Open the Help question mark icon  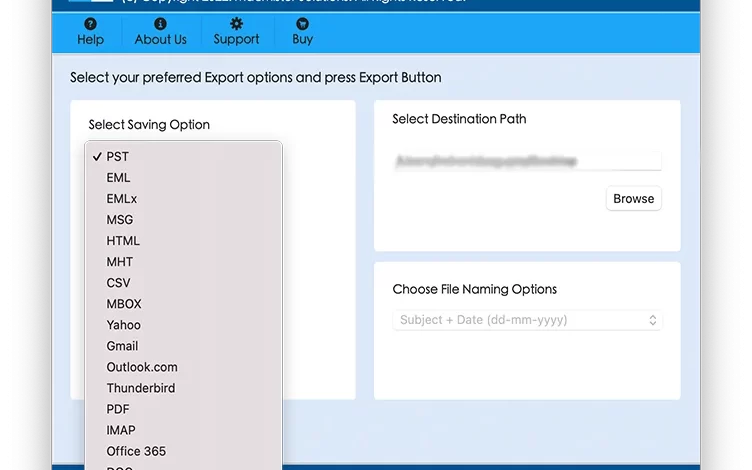(90, 24)
